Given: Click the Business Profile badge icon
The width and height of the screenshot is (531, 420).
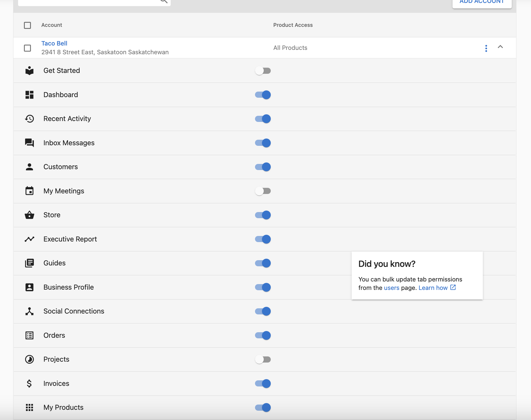Looking at the screenshot, I should click(x=29, y=287).
